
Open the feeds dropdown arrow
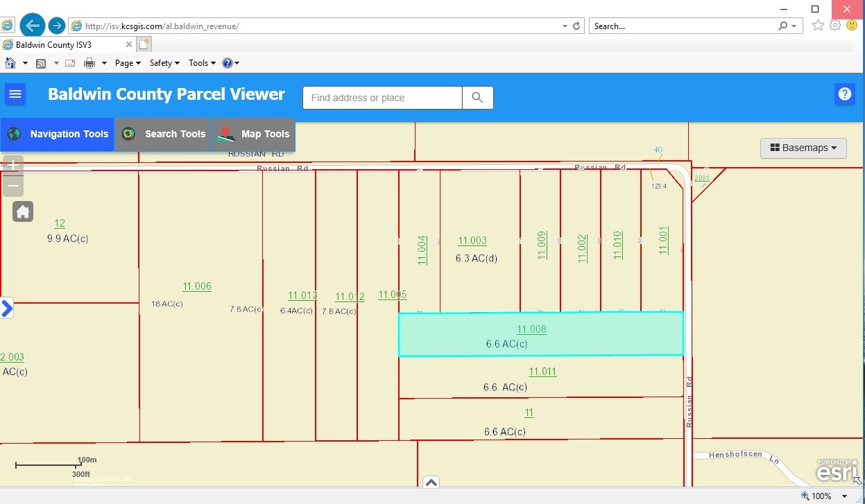[x=56, y=63]
